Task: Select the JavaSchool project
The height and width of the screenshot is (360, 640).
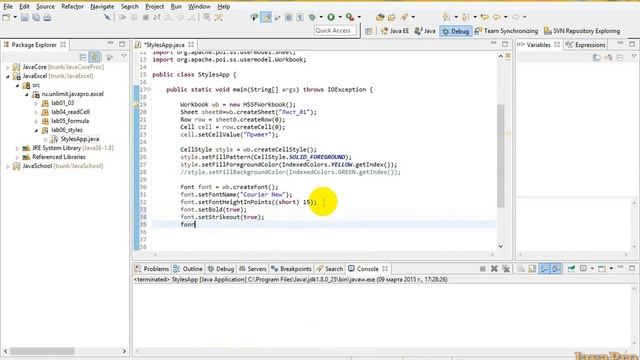Action: (x=58, y=166)
